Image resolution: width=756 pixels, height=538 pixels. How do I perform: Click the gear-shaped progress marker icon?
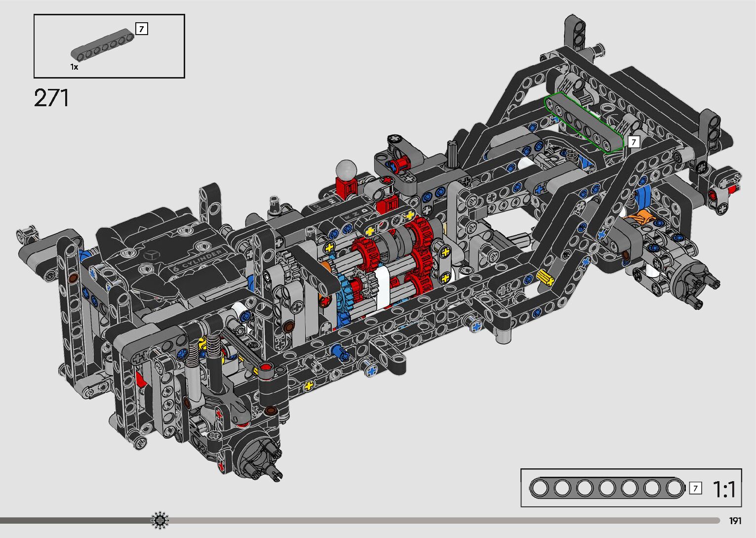(x=160, y=520)
